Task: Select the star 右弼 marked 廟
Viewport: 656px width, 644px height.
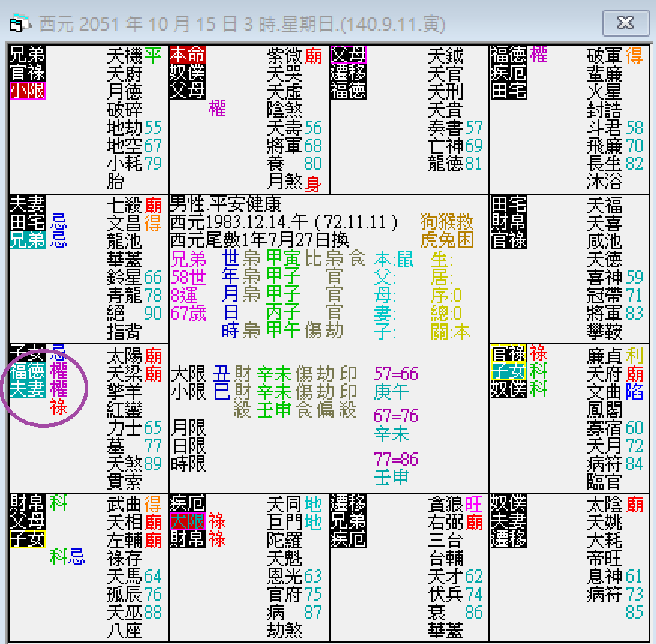Action: pyautogui.click(x=446, y=522)
